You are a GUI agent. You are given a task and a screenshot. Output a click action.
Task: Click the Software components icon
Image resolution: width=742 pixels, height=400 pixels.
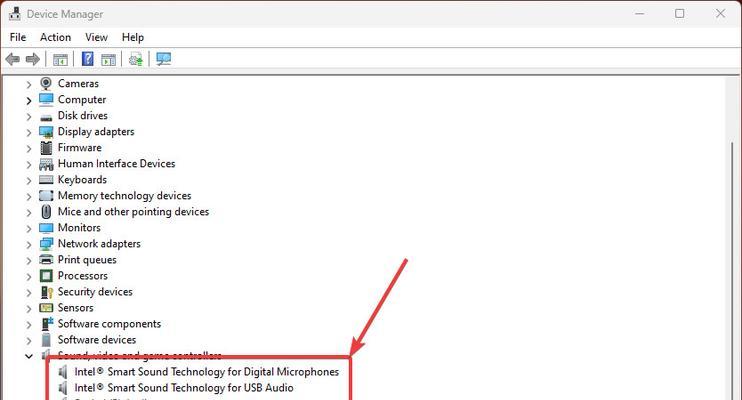tap(47, 324)
